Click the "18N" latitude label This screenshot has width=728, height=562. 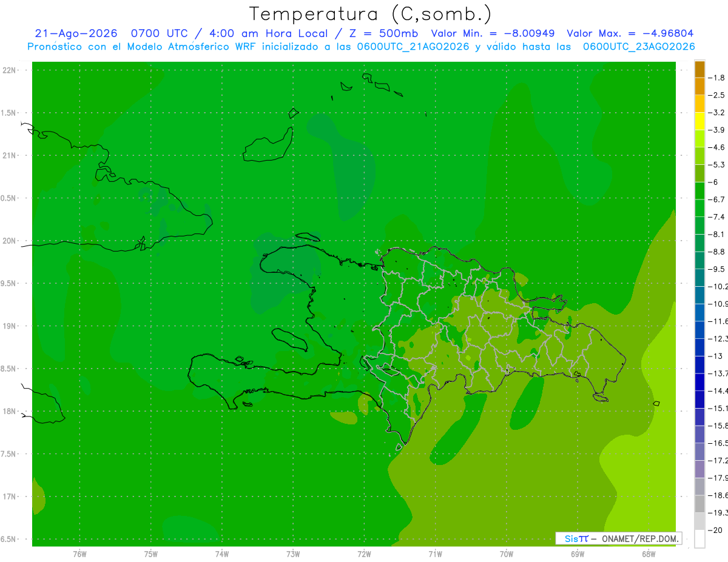click(10, 411)
